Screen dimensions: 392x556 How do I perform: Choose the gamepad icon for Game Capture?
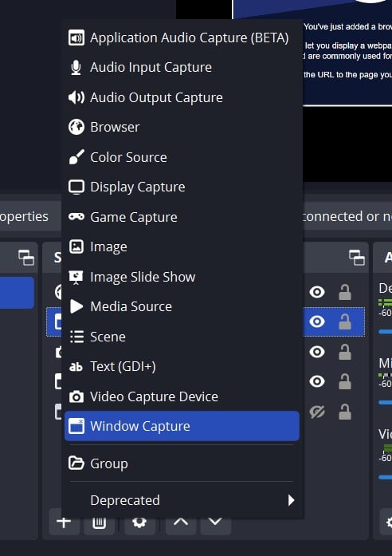pyautogui.click(x=76, y=217)
